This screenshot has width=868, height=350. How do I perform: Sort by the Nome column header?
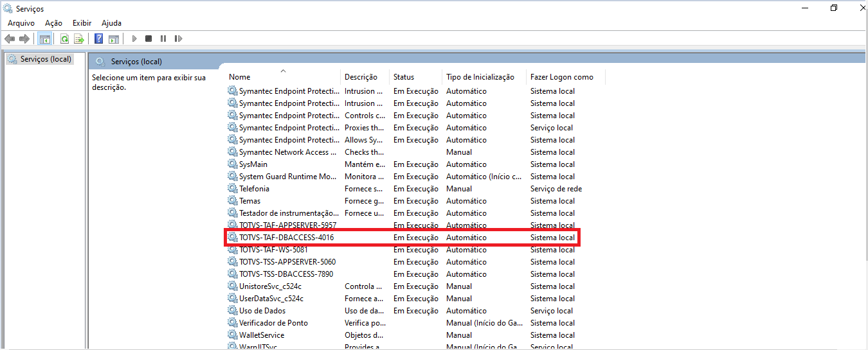click(283, 77)
